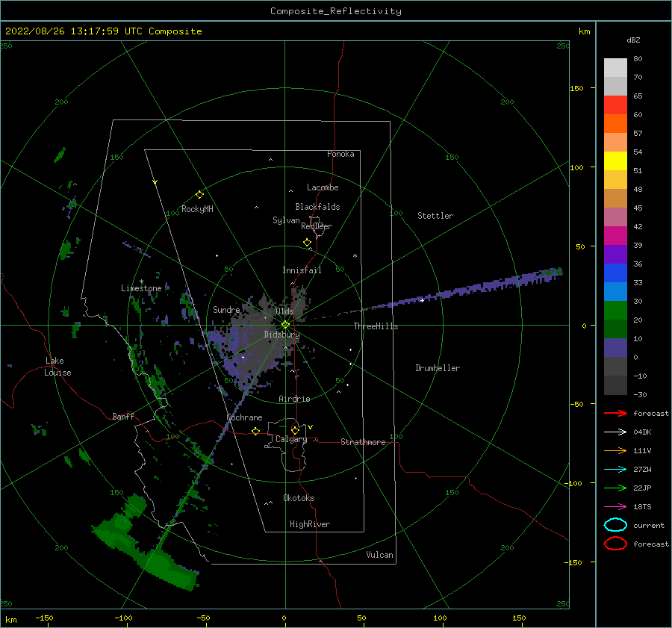Click the yellow 51 dBZ color swatch
Image resolution: width=672 pixels, height=628 pixels.
(615, 161)
